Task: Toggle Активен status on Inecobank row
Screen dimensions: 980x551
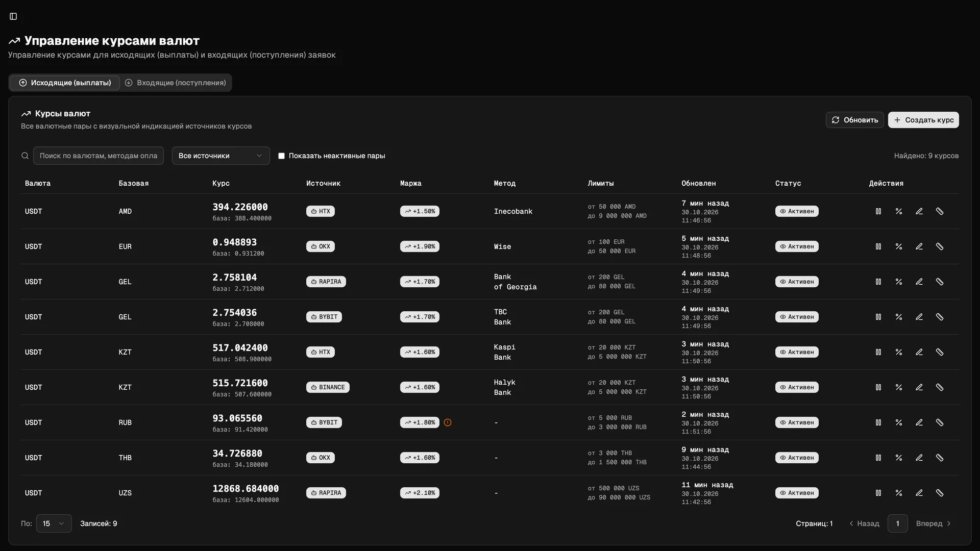Action: (x=797, y=211)
